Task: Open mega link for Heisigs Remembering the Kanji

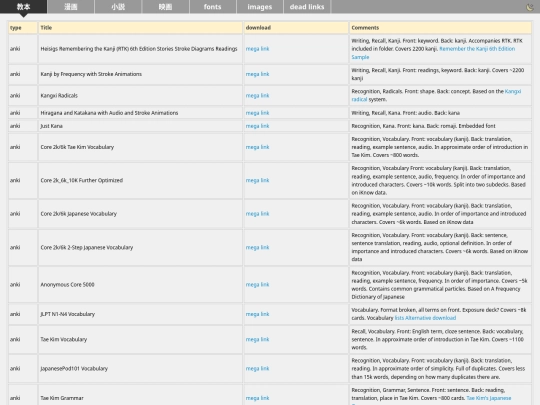Action: pos(257,49)
